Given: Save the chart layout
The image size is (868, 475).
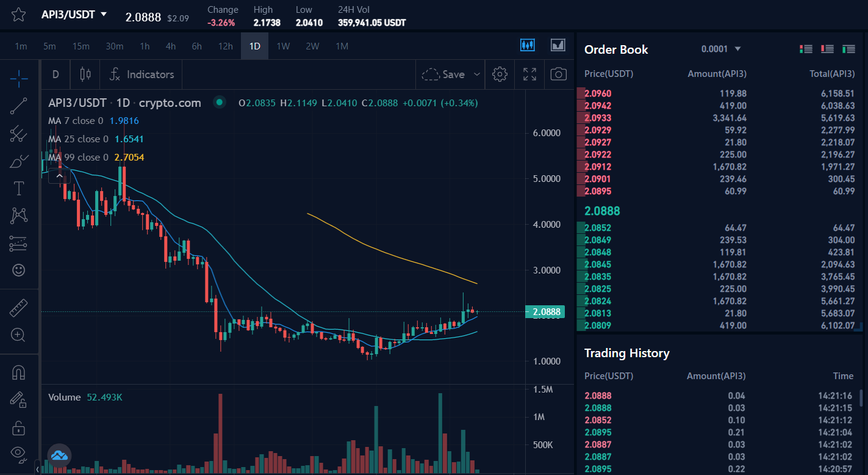Looking at the screenshot, I should click(x=443, y=74).
